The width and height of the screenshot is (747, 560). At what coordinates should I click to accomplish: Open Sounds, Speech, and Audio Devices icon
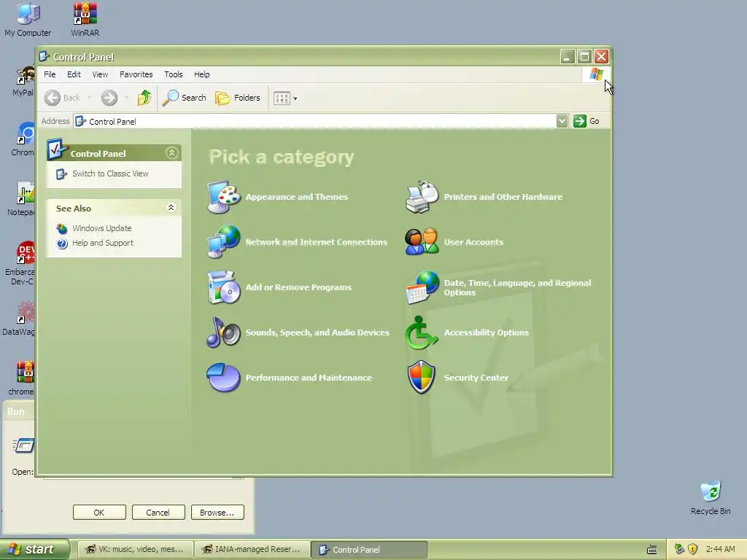[x=223, y=332]
